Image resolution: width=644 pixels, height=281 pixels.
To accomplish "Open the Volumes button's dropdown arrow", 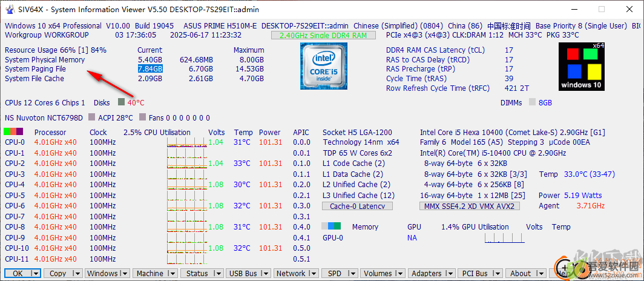I will tap(401, 274).
